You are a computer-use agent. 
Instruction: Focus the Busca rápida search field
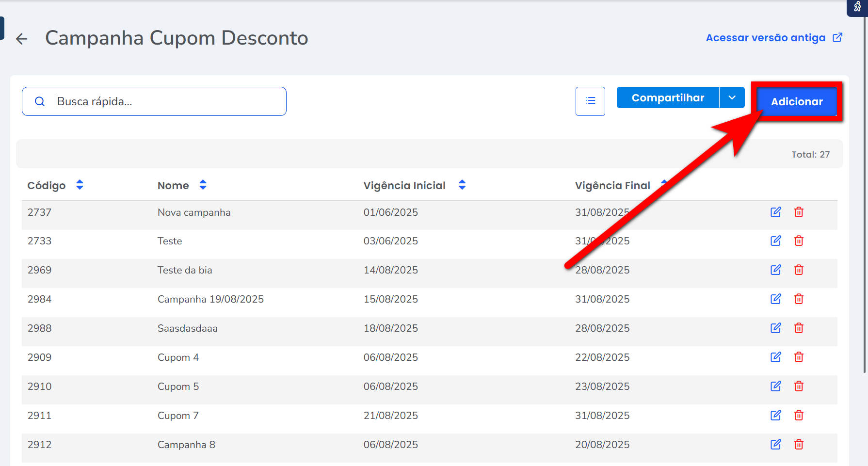click(165, 101)
